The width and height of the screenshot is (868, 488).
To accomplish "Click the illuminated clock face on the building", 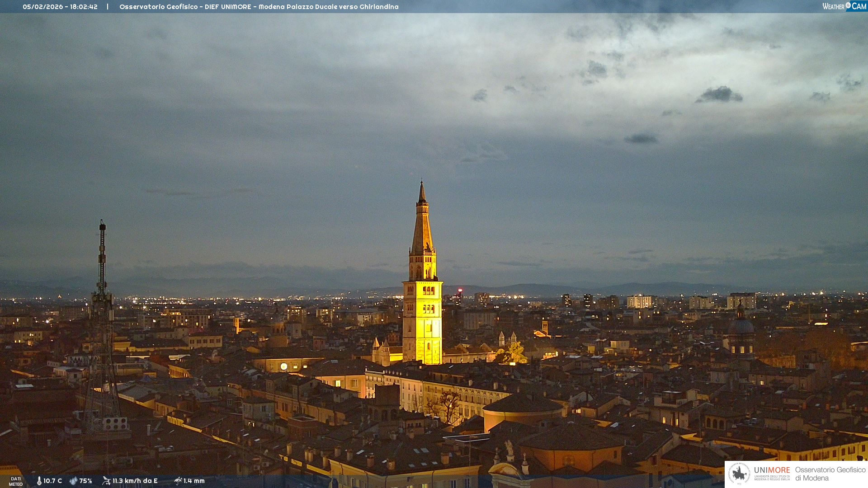I will coord(283,366).
